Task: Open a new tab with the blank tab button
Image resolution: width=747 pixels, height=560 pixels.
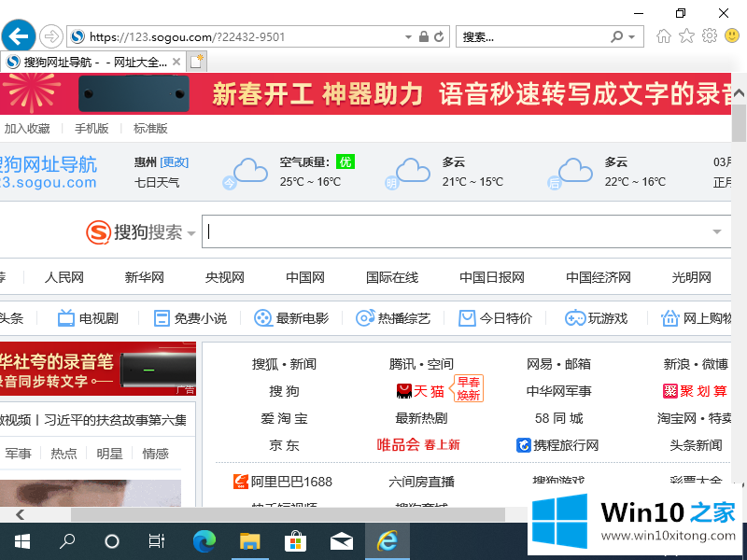Action: [196, 62]
